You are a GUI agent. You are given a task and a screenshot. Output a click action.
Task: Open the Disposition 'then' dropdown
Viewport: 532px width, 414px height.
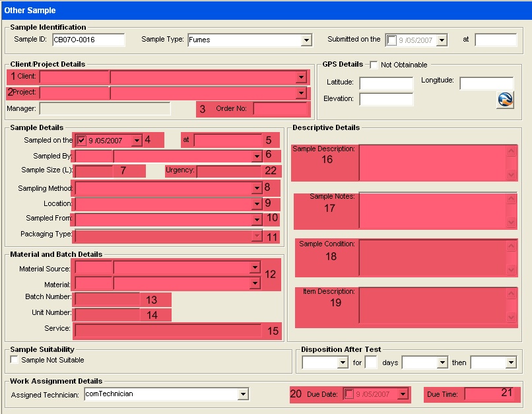[x=510, y=362]
